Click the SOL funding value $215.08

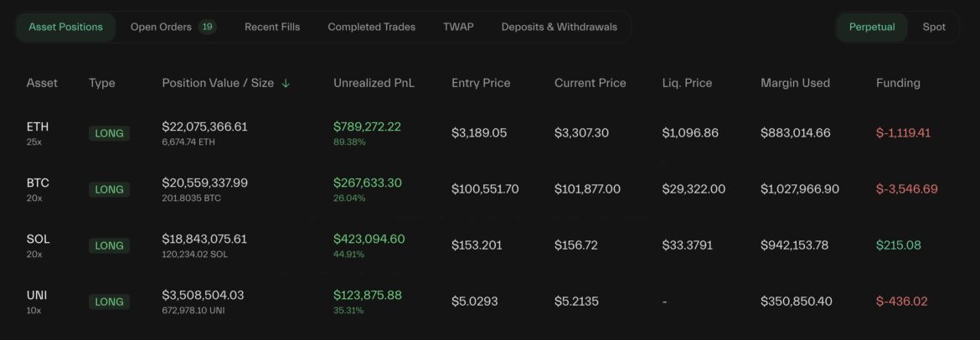tap(899, 245)
